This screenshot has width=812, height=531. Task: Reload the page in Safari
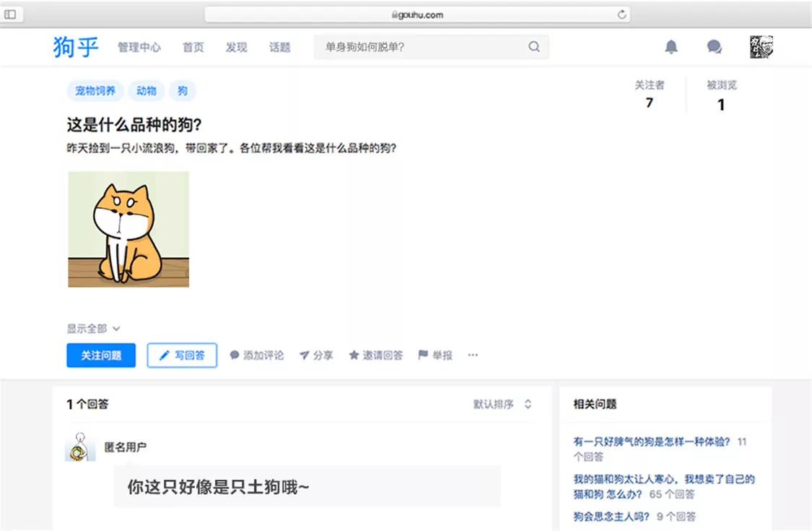click(x=621, y=14)
